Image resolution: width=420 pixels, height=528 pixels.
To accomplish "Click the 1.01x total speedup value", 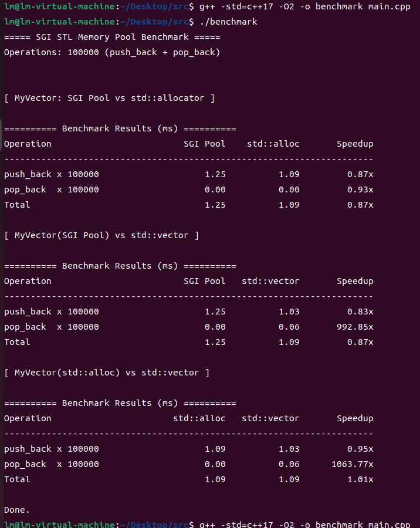I will 360,479.
